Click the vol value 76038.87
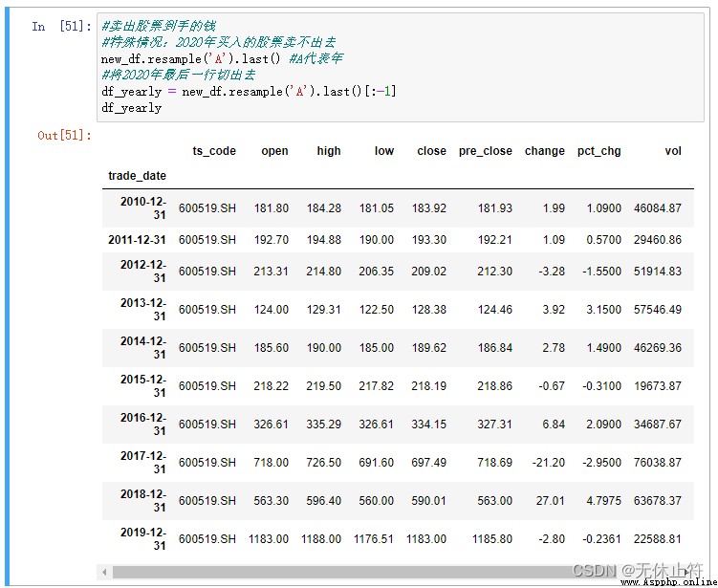This screenshot has height=588, width=718. (658, 463)
